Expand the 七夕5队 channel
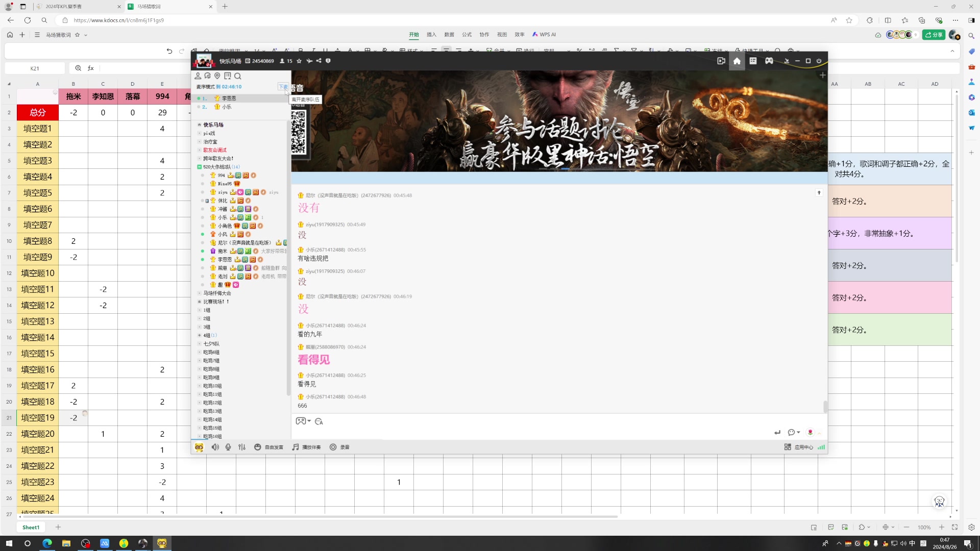Viewport: 980px width, 551px height. (200, 344)
